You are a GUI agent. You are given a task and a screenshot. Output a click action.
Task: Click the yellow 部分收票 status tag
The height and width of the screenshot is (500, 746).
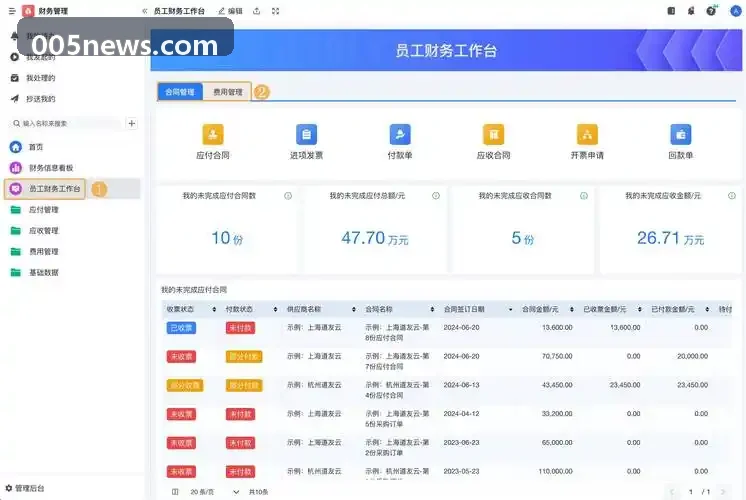[185, 385]
